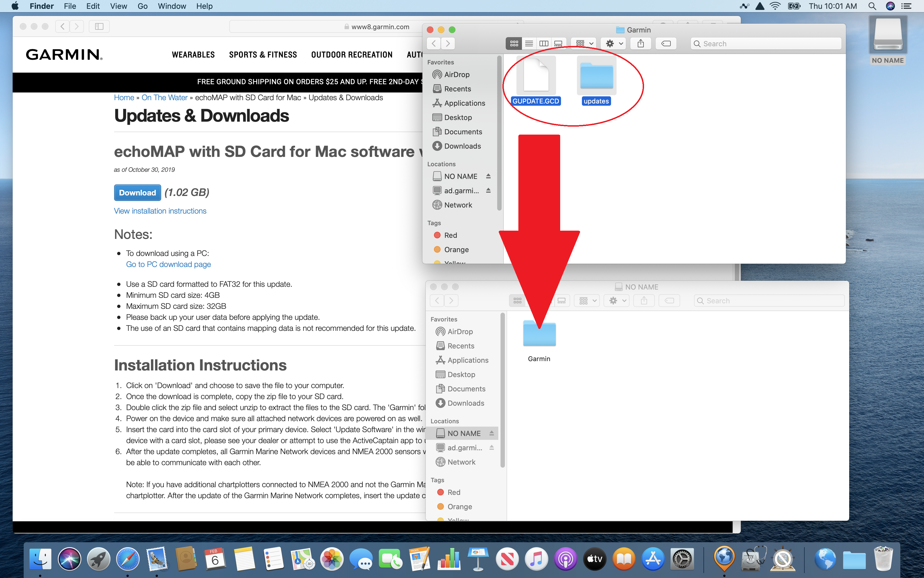Open Spotlight search in menu bar

(x=872, y=6)
